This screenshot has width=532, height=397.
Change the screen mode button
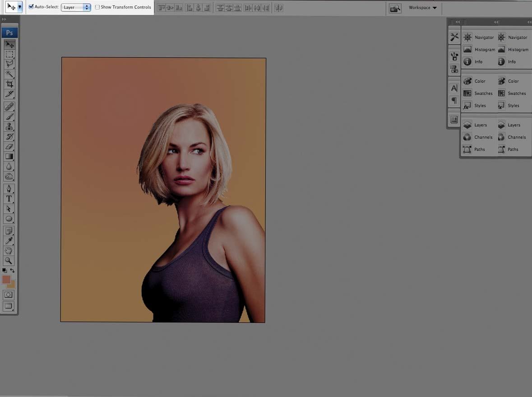[9, 306]
